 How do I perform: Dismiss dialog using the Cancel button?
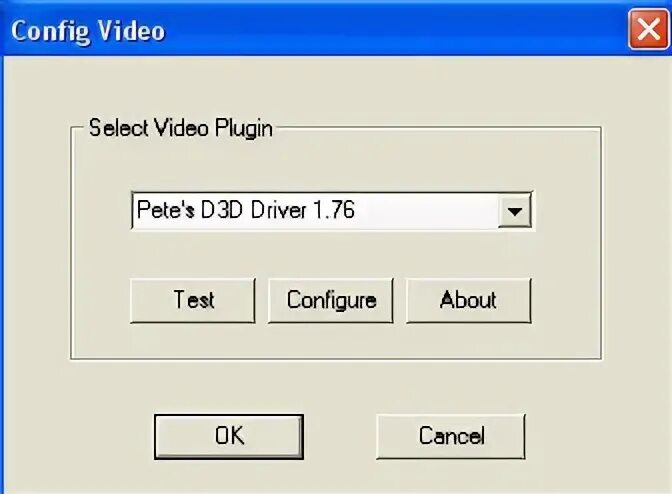point(451,437)
